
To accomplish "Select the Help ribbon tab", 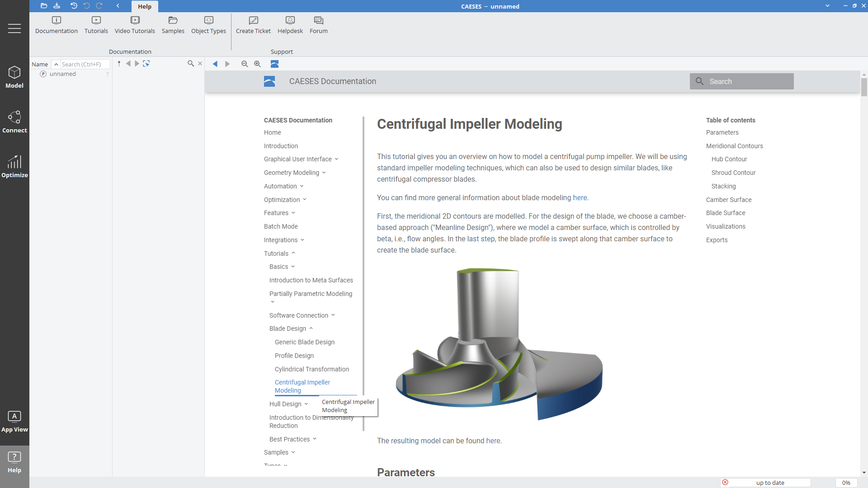I will (x=145, y=6).
